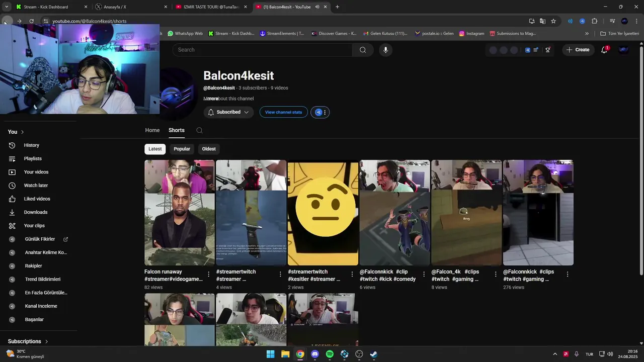The width and height of the screenshot is (644, 362).
Task: Filter shorts by Latest
Action: point(155,149)
